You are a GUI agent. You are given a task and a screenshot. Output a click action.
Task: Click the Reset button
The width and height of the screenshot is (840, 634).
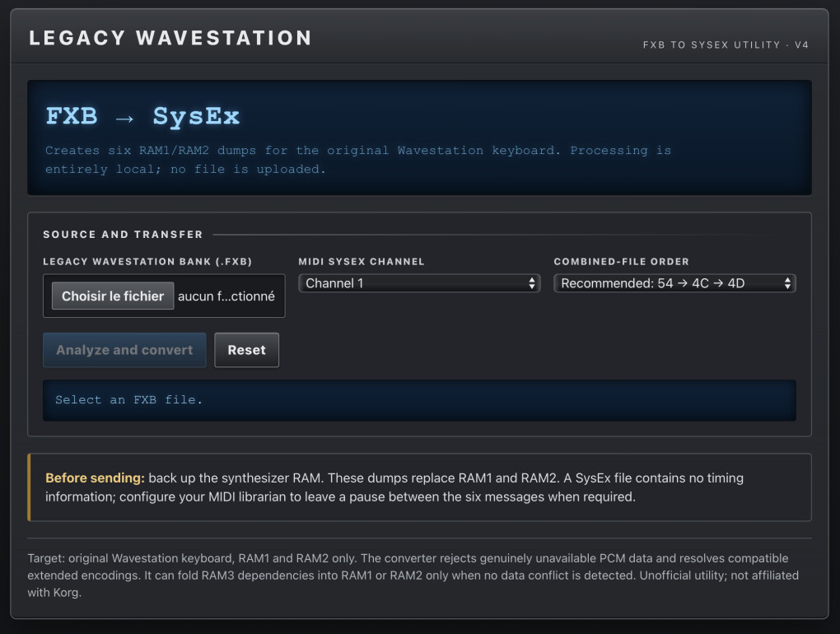pyautogui.click(x=246, y=350)
